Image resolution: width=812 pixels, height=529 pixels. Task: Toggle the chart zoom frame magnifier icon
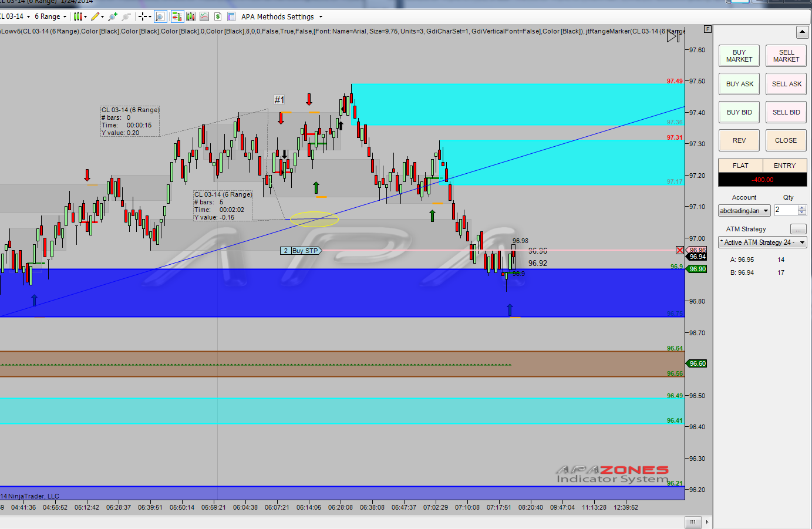[x=160, y=16]
